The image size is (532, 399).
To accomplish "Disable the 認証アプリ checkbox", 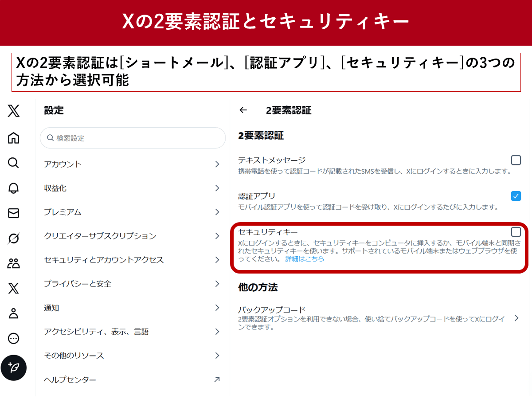I will click(x=516, y=196).
